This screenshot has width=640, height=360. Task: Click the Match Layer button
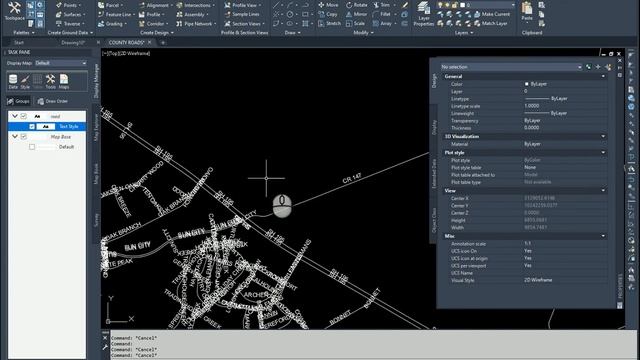[x=491, y=24]
